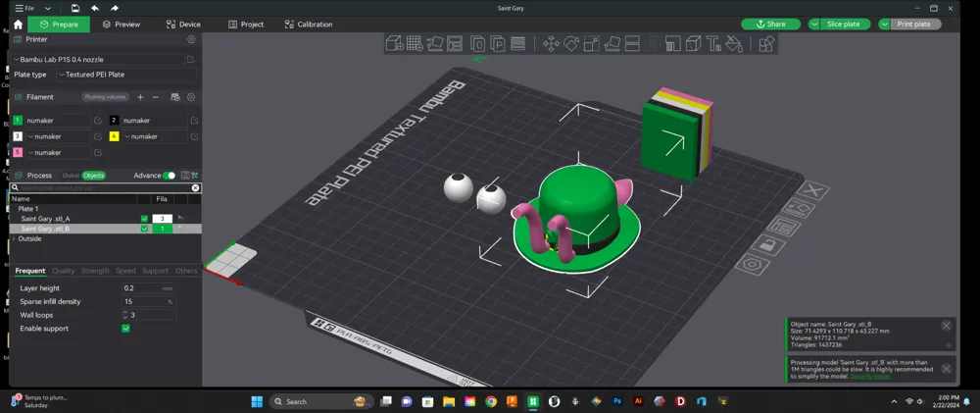
Task: Open the Support settings tab
Action: click(155, 271)
